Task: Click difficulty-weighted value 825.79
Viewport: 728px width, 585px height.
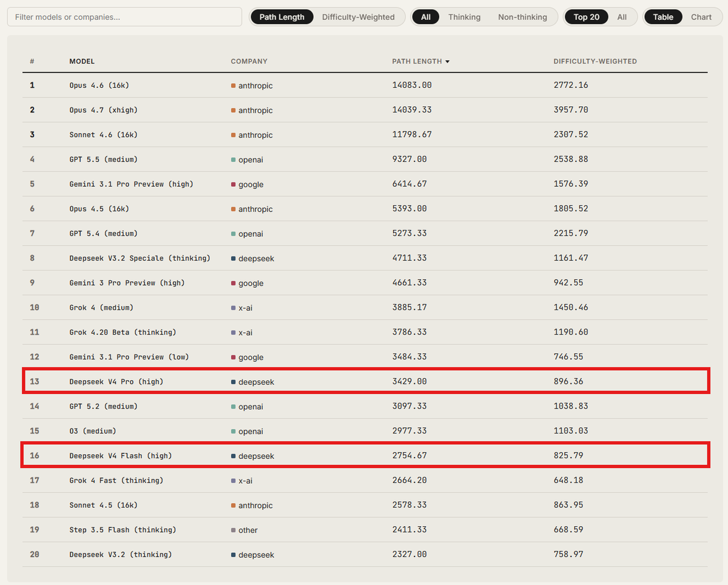Action: pos(568,456)
